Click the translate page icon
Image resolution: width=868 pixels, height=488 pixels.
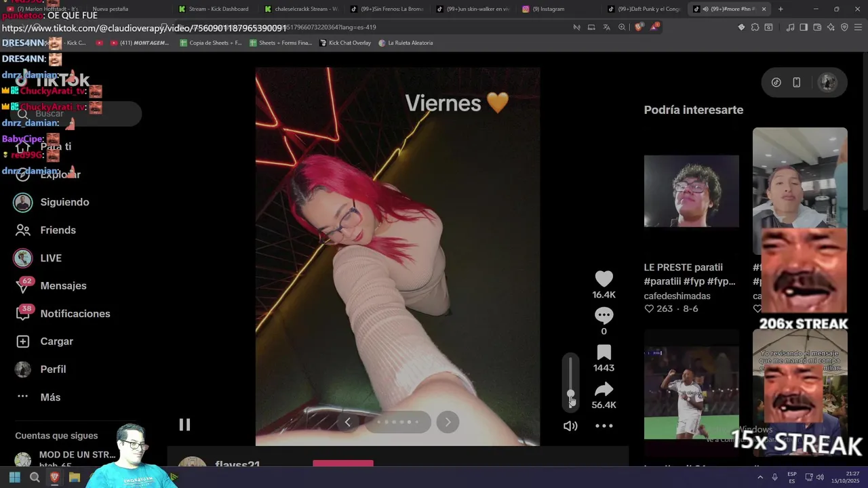pos(607,27)
